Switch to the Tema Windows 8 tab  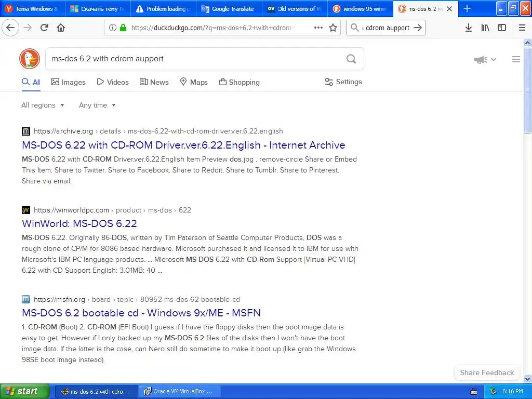pos(33,9)
